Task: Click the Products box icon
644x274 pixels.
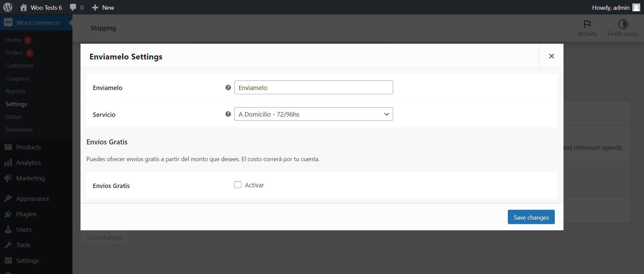Action: click(8, 147)
